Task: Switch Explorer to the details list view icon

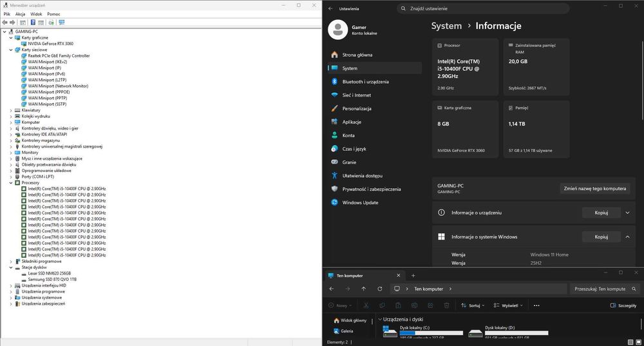Action: pos(630,342)
